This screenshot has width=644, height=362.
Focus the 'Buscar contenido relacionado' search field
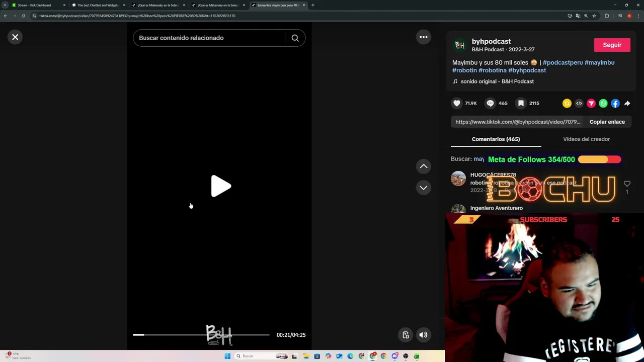(x=209, y=38)
